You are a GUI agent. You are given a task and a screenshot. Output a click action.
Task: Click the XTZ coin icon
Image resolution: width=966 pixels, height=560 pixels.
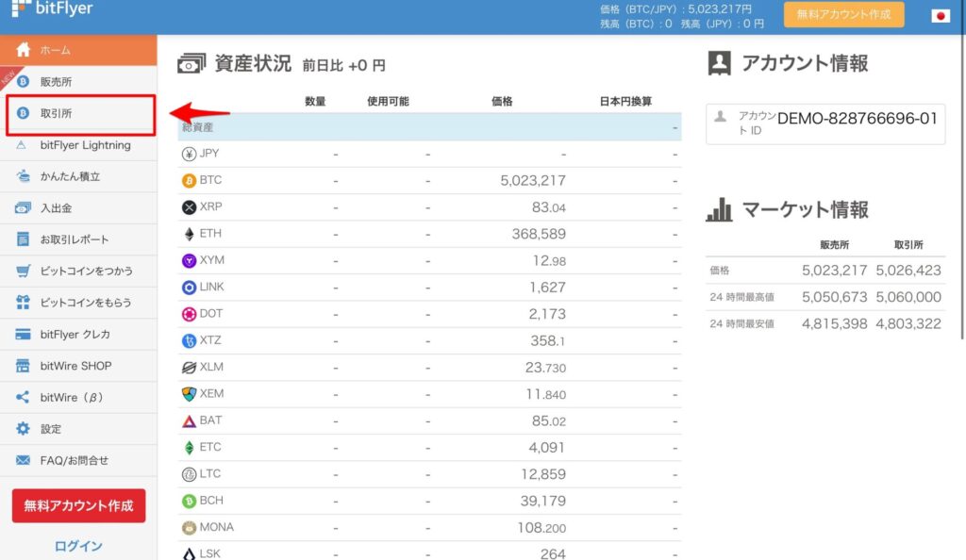coord(189,341)
